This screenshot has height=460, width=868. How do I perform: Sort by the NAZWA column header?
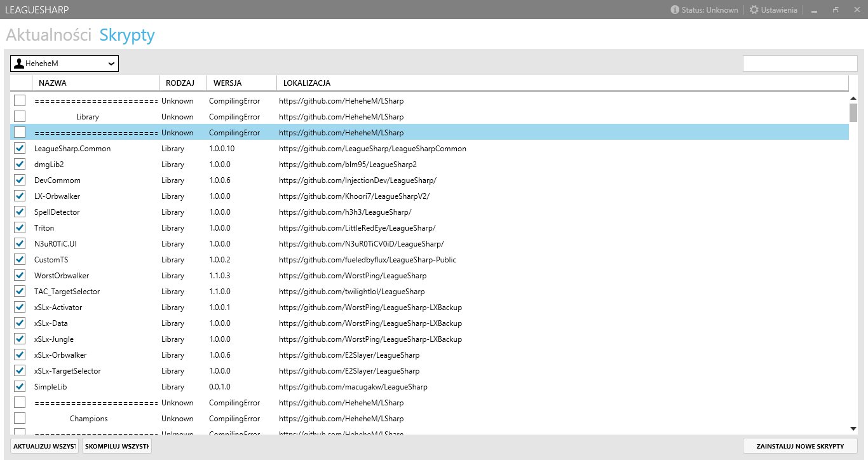point(95,83)
